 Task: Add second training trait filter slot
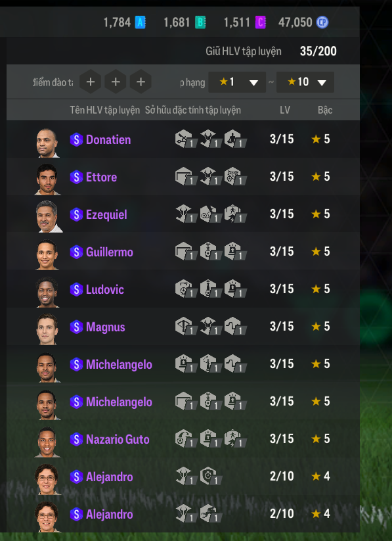116,82
